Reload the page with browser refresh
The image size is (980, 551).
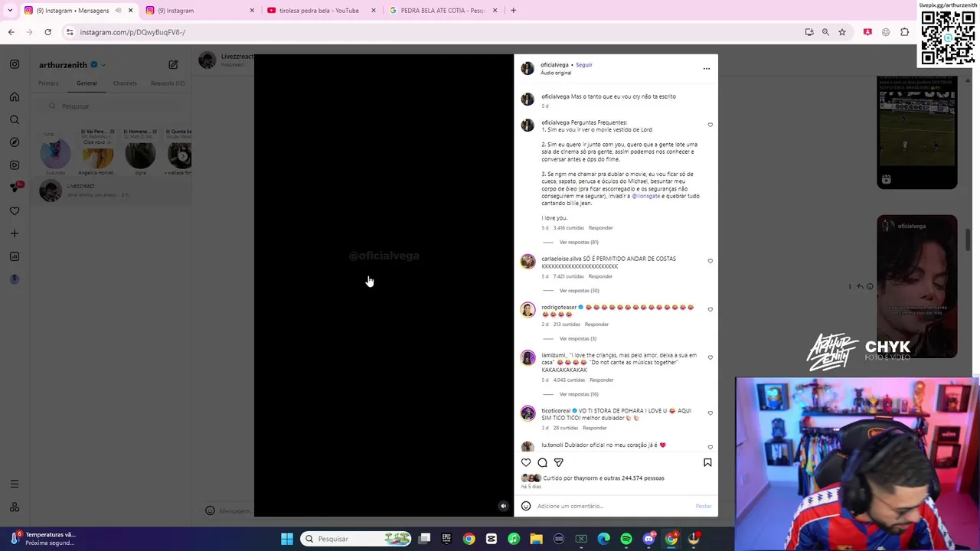(x=47, y=32)
